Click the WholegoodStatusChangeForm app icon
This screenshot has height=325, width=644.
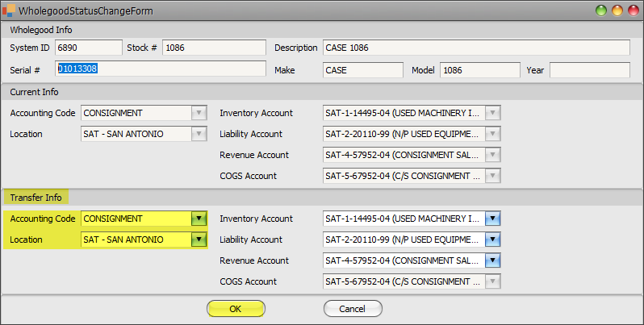9,10
